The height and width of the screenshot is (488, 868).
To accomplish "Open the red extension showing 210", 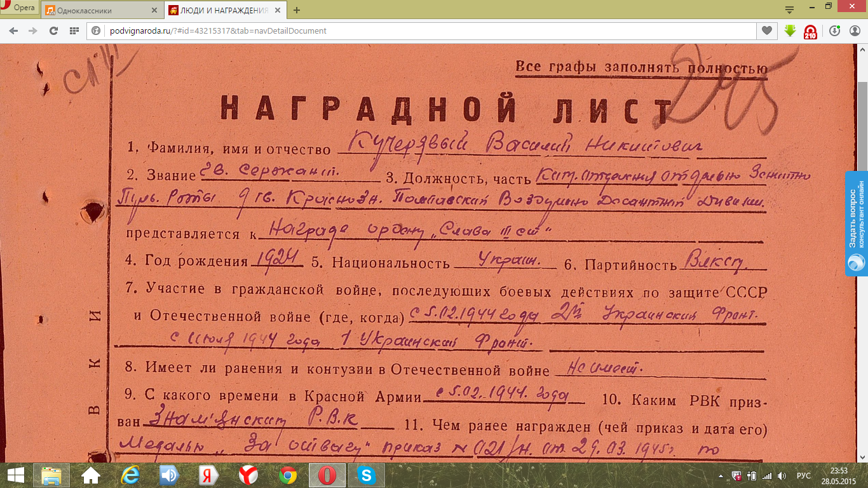I will tap(810, 31).
